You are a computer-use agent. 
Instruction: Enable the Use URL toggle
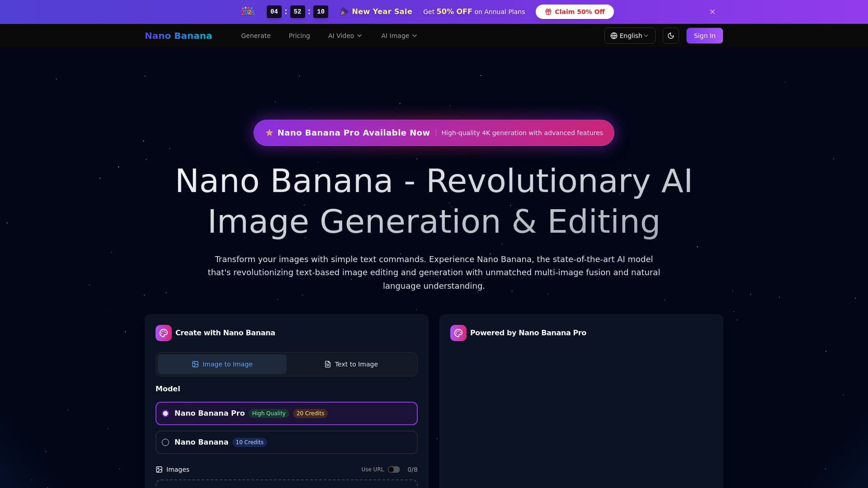[x=394, y=469]
